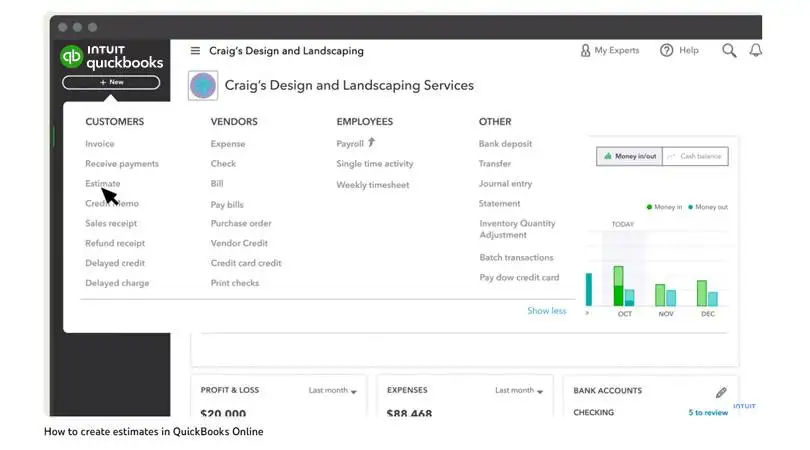The image size is (810, 450).
Task: Choose Pay down credit card
Action: (x=519, y=277)
